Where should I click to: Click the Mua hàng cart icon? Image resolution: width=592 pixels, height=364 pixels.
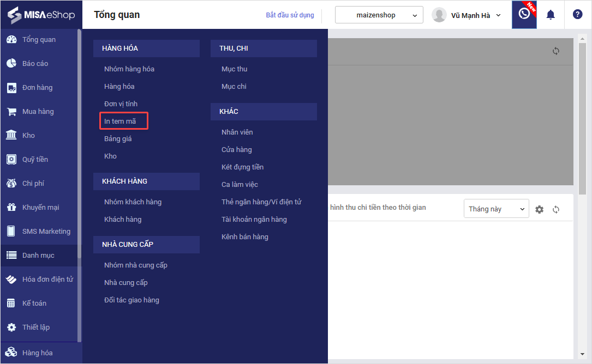click(11, 112)
